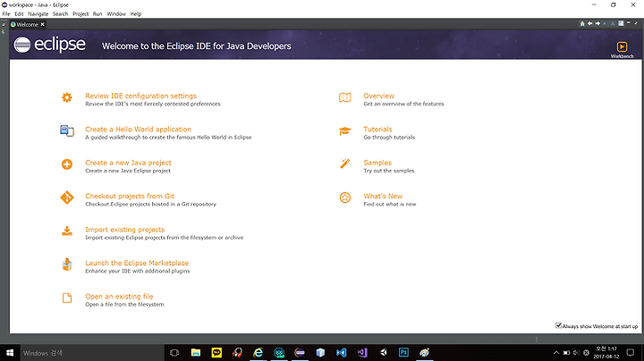Click the wand icon beside Samples
The height and width of the screenshot is (361, 644).
(345, 164)
